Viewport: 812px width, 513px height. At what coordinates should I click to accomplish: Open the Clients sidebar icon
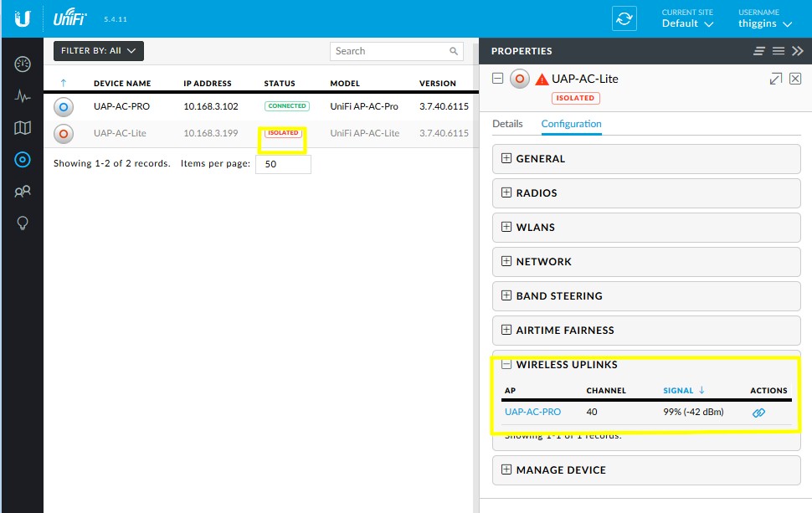[23, 192]
